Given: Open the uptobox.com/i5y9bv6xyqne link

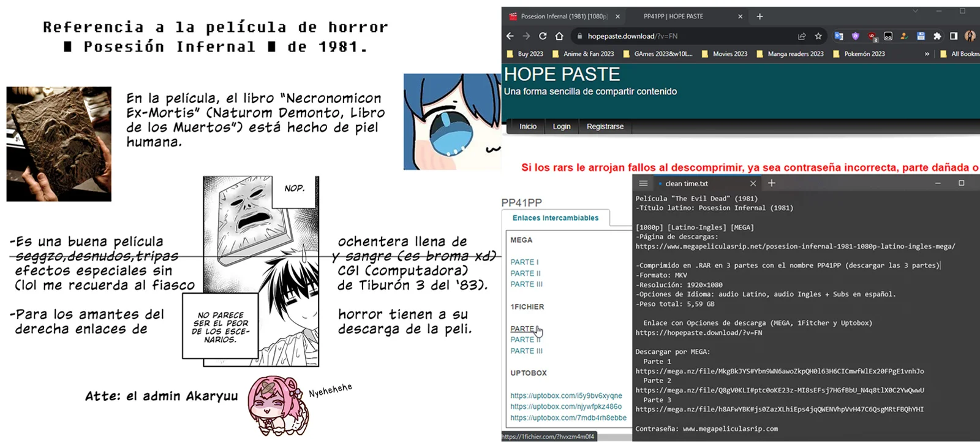Looking at the screenshot, I should click(566, 396).
